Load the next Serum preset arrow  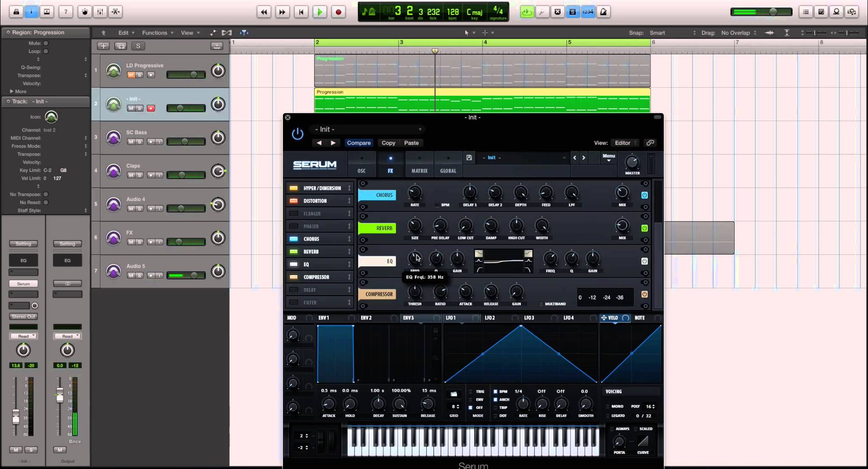[584, 158]
